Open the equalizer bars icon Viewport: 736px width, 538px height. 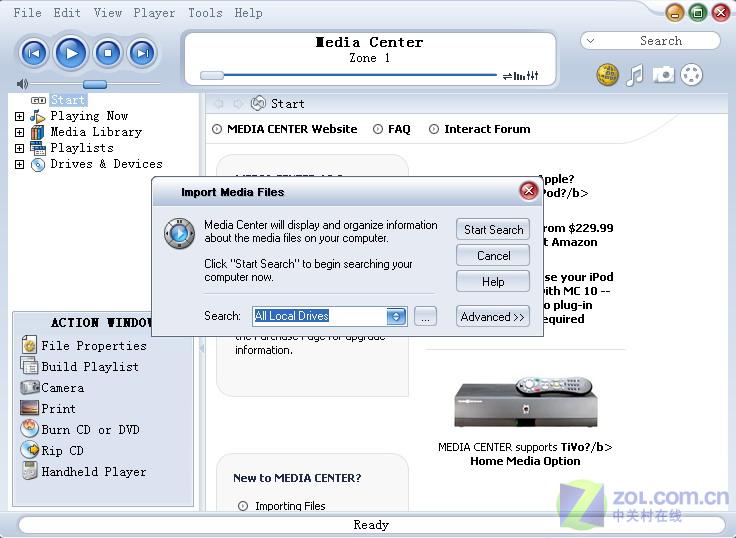click(519, 76)
